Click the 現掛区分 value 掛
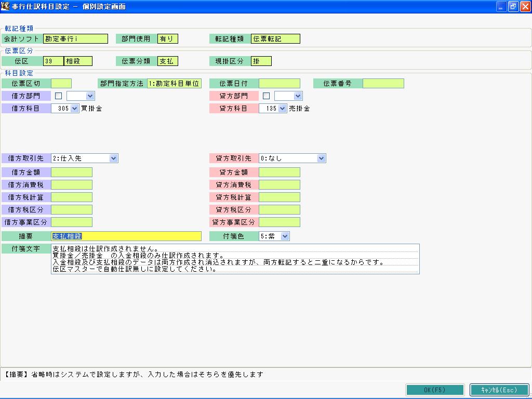 (261, 61)
